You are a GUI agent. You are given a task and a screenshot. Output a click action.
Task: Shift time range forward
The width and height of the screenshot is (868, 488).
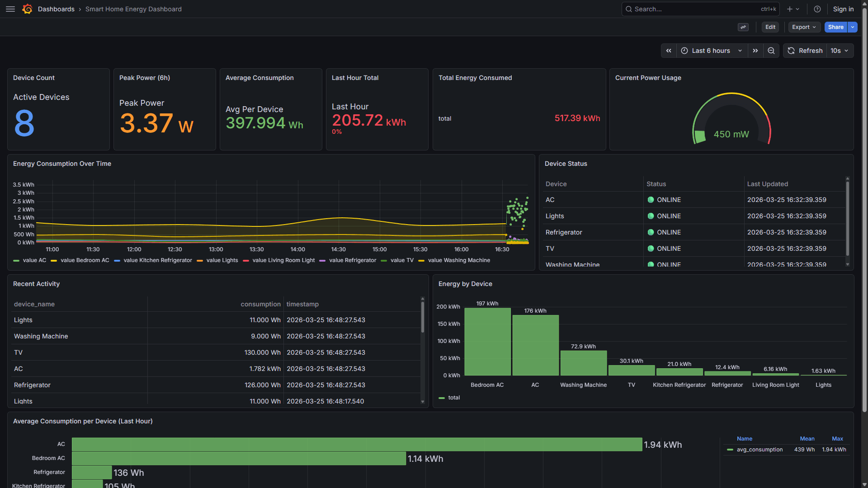755,51
